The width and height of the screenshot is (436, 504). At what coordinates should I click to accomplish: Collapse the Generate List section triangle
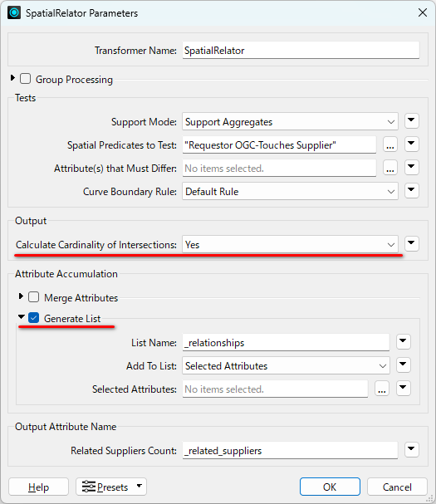[22, 317]
